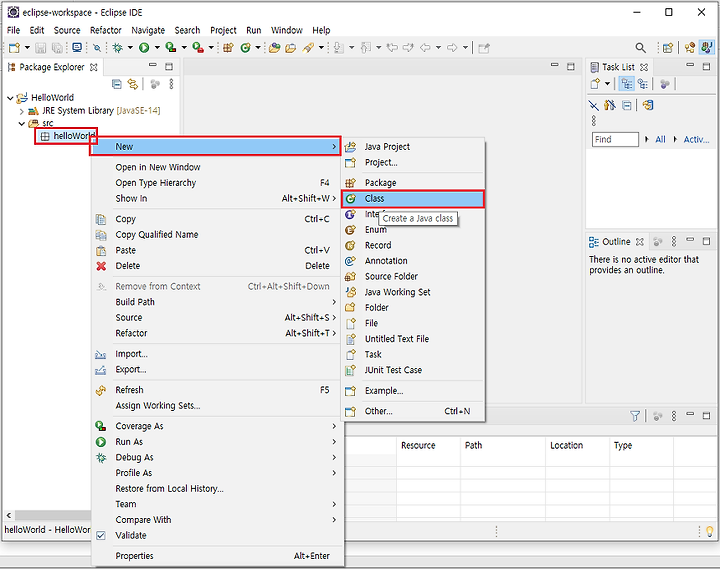Toggle Scheduled presentation in Task List

[x=642, y=84]
